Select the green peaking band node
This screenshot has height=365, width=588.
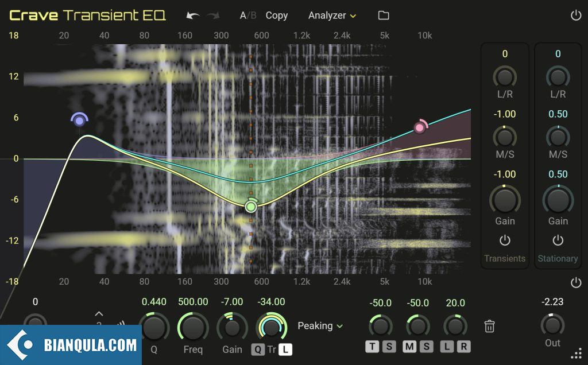coord(251,206)
